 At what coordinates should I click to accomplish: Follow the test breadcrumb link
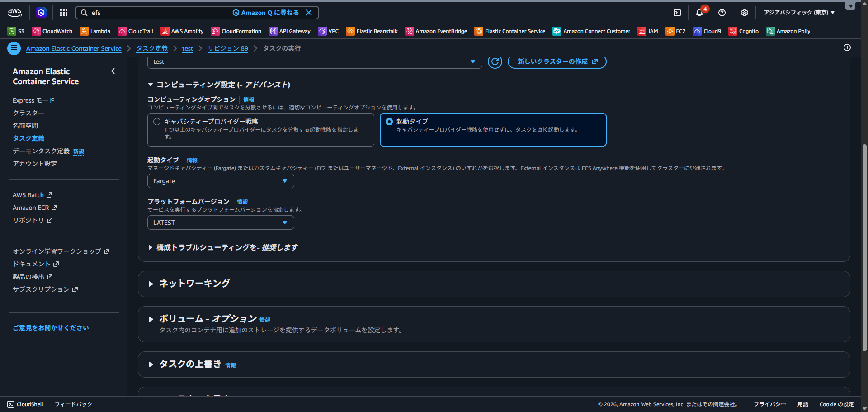point(188,48)
